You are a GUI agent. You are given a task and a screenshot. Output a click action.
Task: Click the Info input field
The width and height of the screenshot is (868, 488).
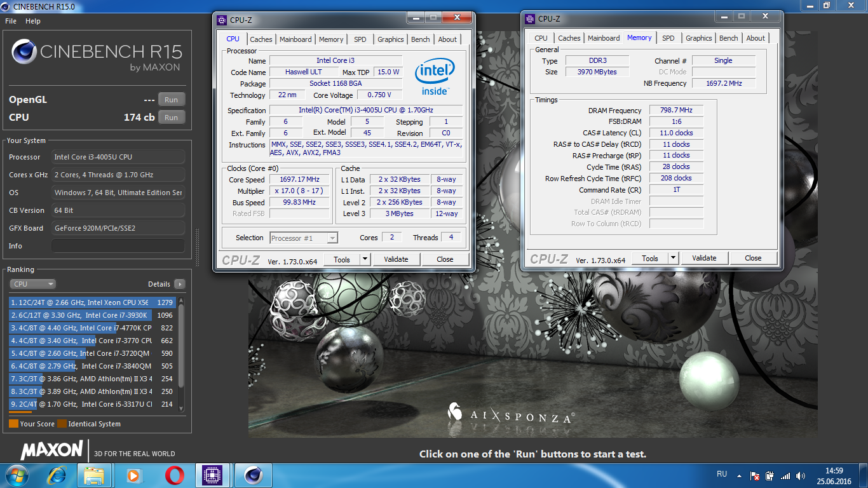point(118,246)
